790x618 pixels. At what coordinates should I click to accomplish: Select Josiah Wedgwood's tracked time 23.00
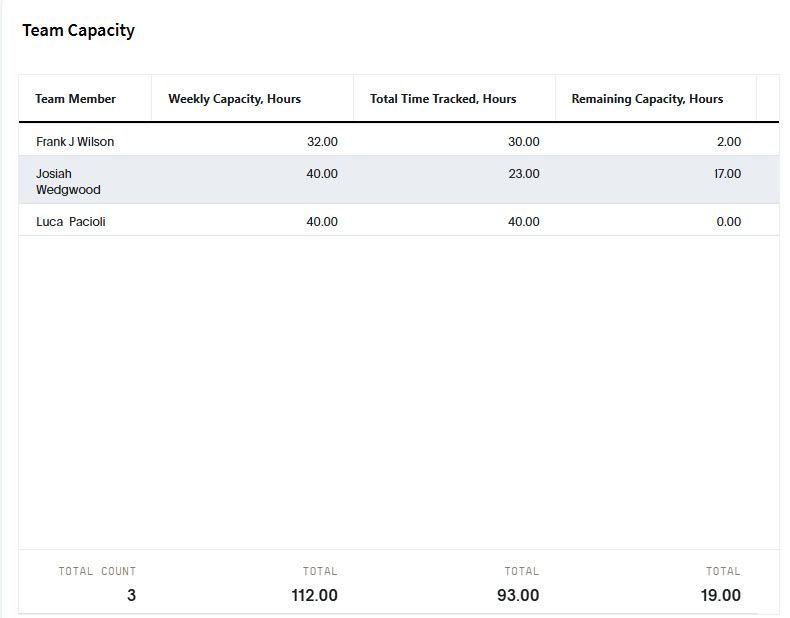pyautogui.click(x=523, y=174)
